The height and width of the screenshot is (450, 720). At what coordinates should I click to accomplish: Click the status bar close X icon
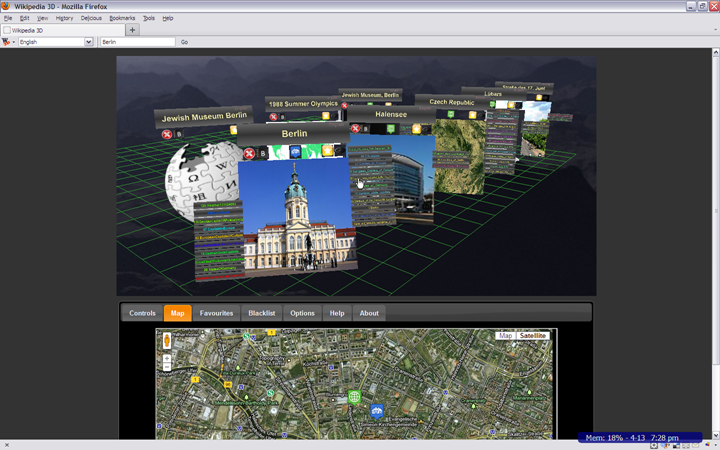tap(6, 445)
